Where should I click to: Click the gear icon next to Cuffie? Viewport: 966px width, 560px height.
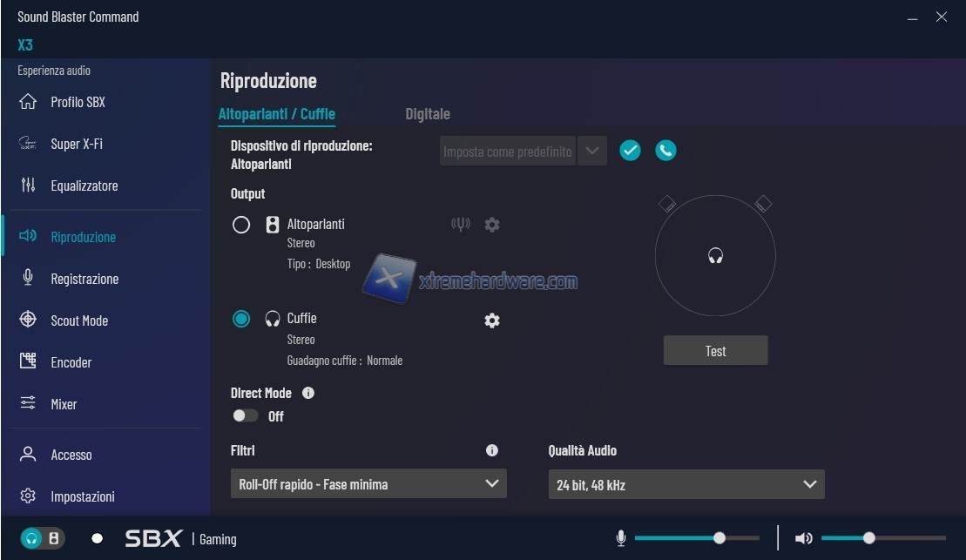click(x=492, y=320)
